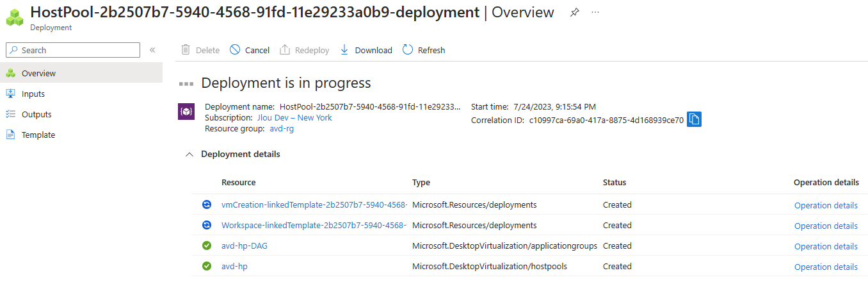Open the avd-hp host pool resource

pos(234,266)
